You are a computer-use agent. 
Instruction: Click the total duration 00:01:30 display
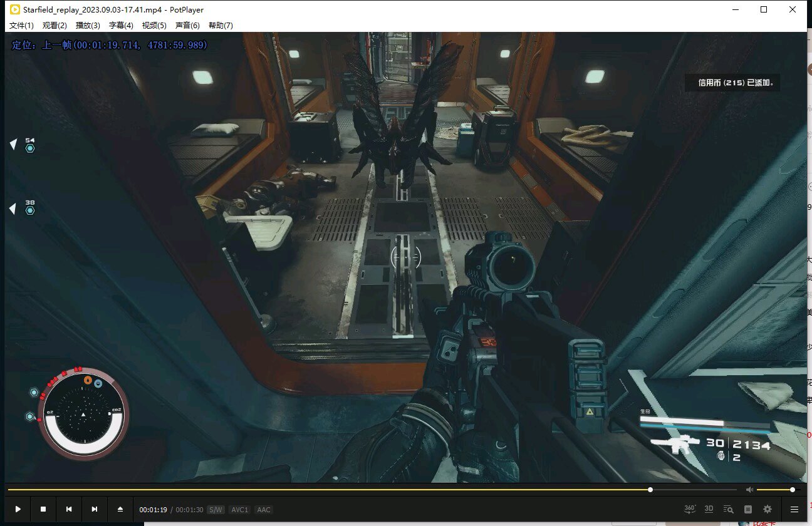(x=189, y=510)
